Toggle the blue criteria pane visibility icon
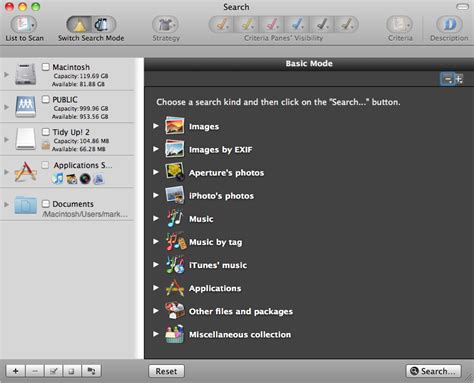 point(297,24)
